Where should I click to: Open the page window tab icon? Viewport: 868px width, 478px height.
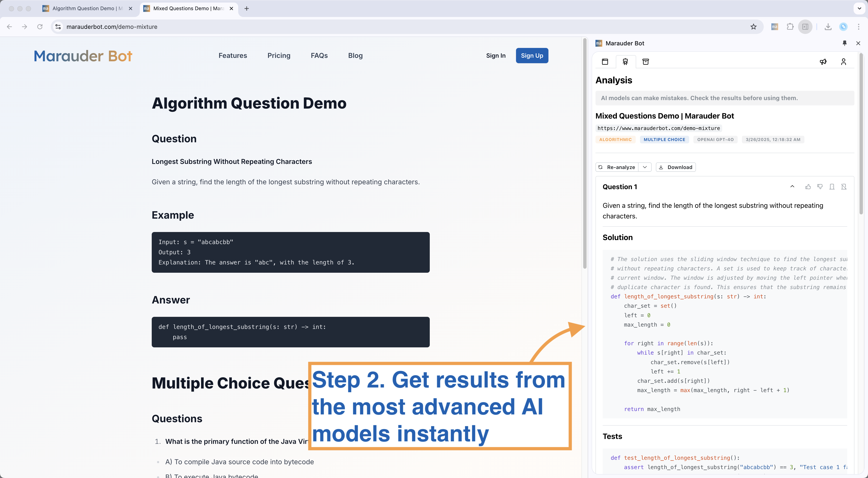click(x=605, y=62)
